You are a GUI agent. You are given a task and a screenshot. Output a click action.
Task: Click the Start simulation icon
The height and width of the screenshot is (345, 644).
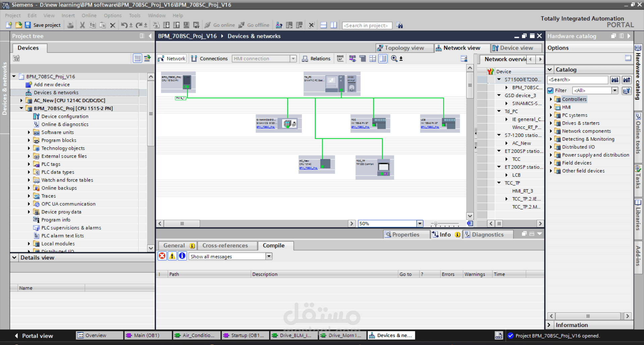click(186, 25)
